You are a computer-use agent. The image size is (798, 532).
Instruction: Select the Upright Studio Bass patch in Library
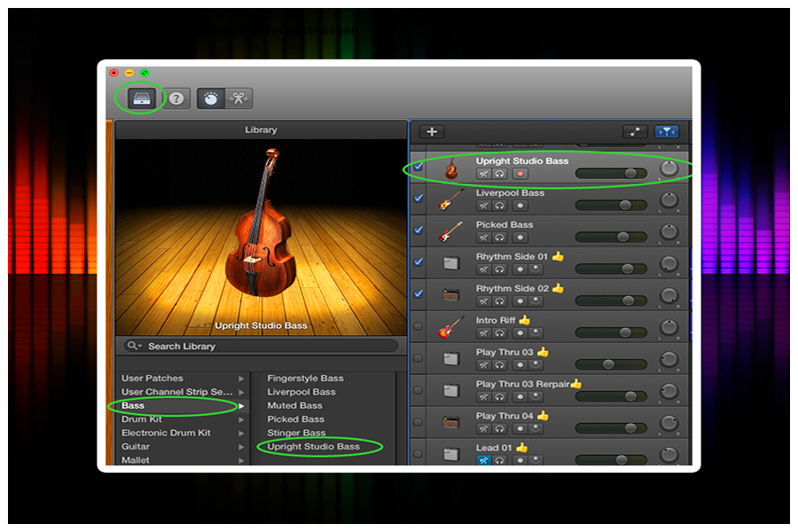[x=314, y=447]
